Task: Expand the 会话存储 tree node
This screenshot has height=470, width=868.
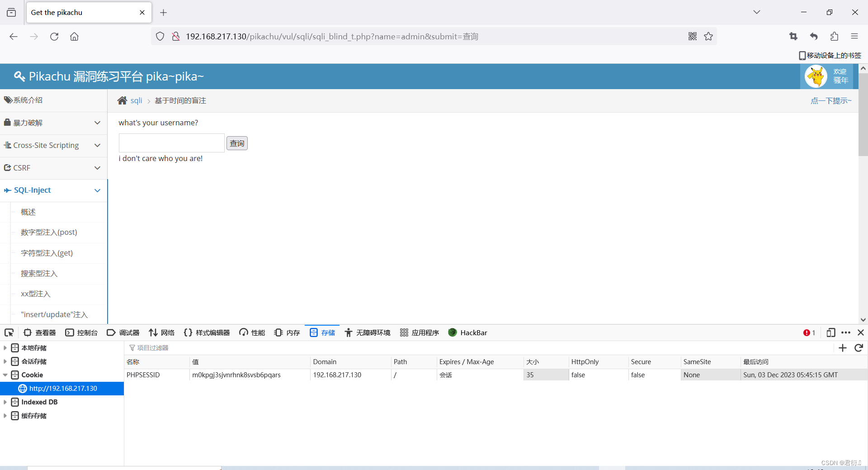Action: click(5, 361)
